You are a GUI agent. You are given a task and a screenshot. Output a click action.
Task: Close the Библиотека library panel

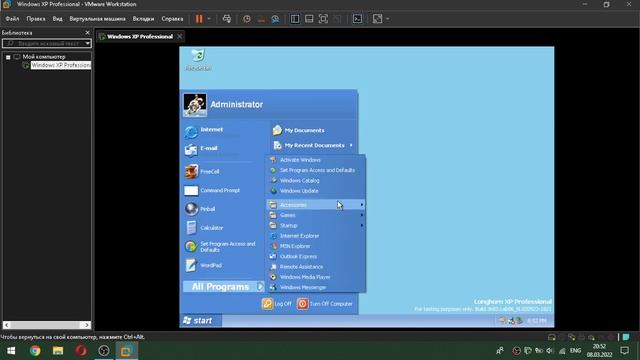click(87, 33)
